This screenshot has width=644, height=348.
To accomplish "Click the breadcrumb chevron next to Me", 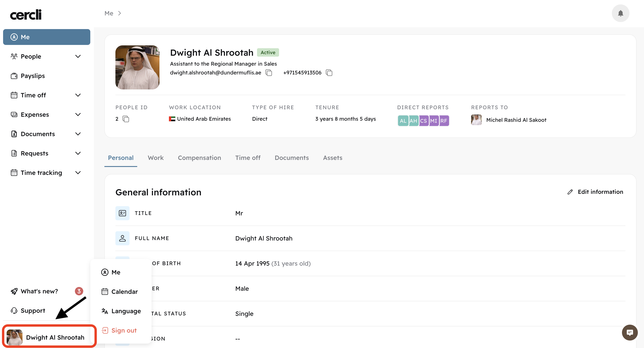I will [x=120, y=13].
